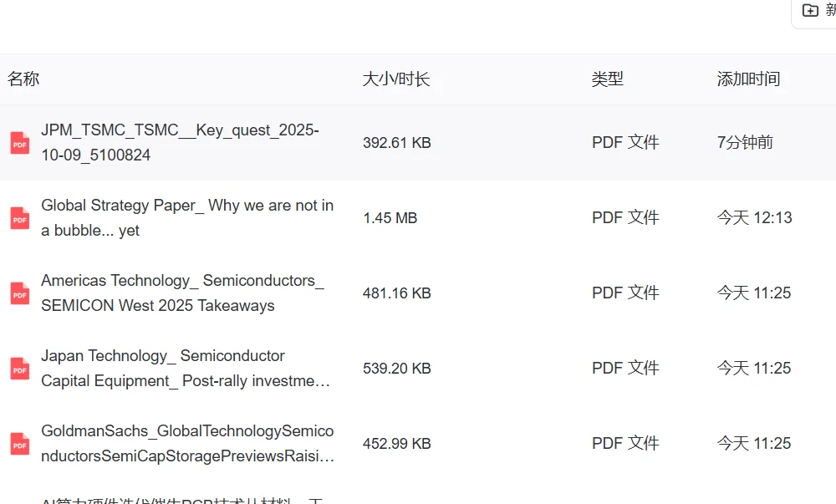Click 今天 12:13 timestamp
836x504 pixels.
coord(754,218)
